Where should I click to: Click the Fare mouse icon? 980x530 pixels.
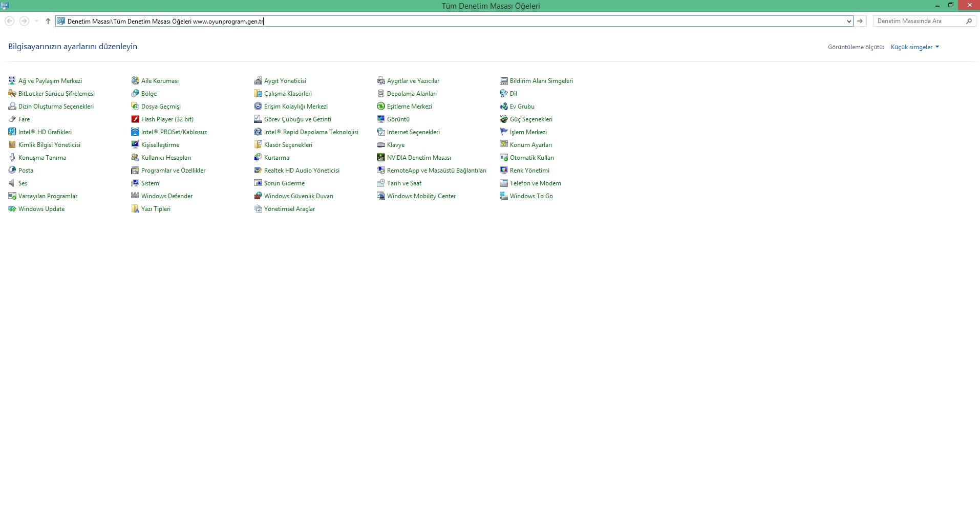(12, 119)
